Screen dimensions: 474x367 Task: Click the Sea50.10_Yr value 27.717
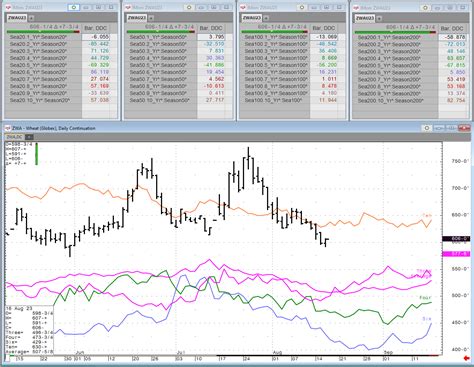tap(214, 100)
